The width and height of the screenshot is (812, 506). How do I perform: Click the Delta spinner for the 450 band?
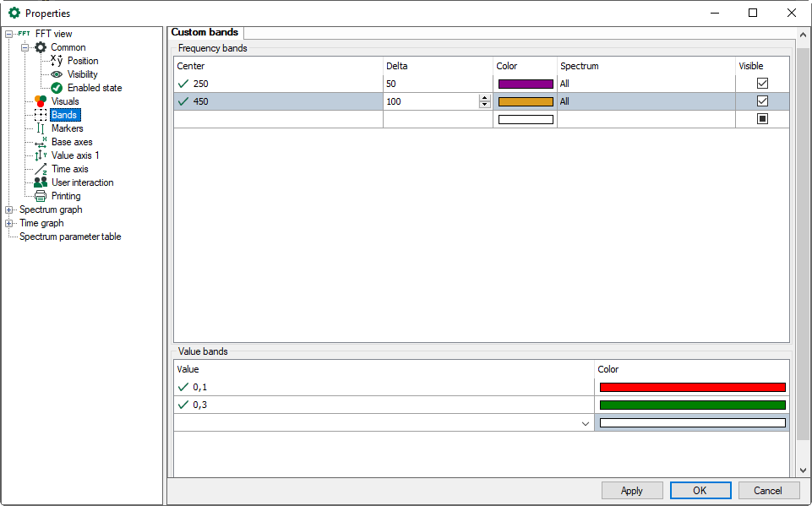pyautogui.click(x=485, y=101)
